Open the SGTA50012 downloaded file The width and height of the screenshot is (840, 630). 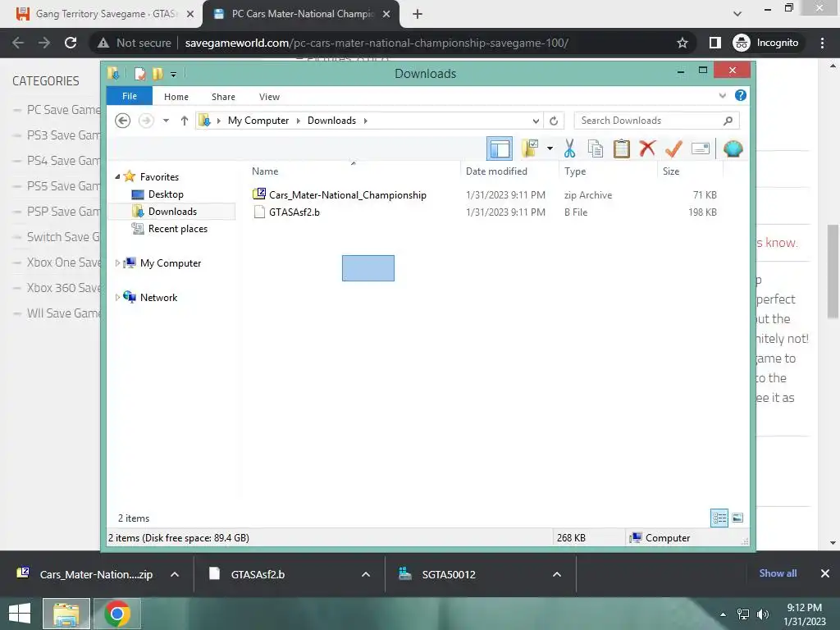(x=449, y=574)
